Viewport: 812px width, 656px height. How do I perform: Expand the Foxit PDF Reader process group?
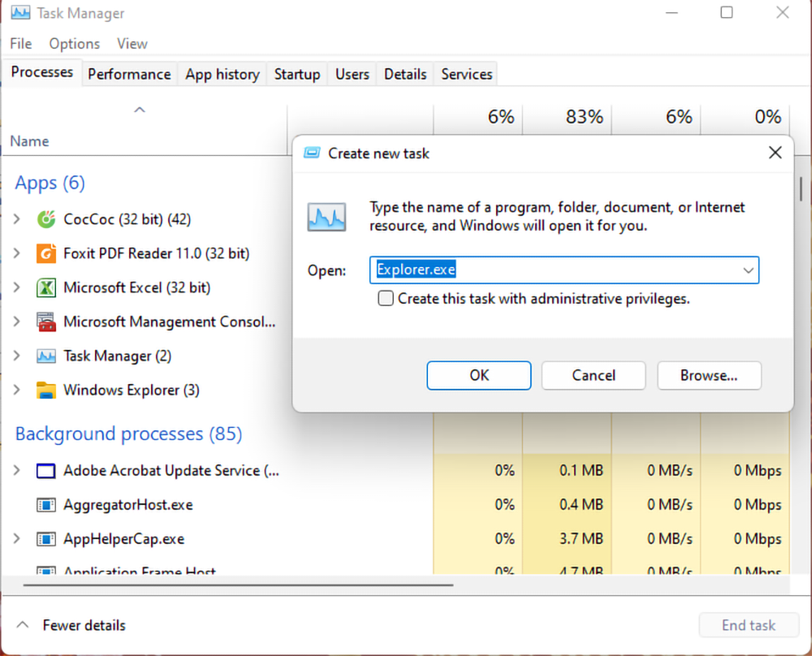pos(16,253)
